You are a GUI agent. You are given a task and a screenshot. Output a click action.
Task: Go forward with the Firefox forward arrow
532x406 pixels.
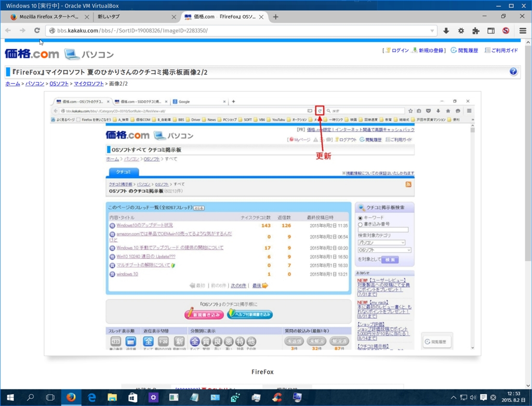(x=22, y=31)
